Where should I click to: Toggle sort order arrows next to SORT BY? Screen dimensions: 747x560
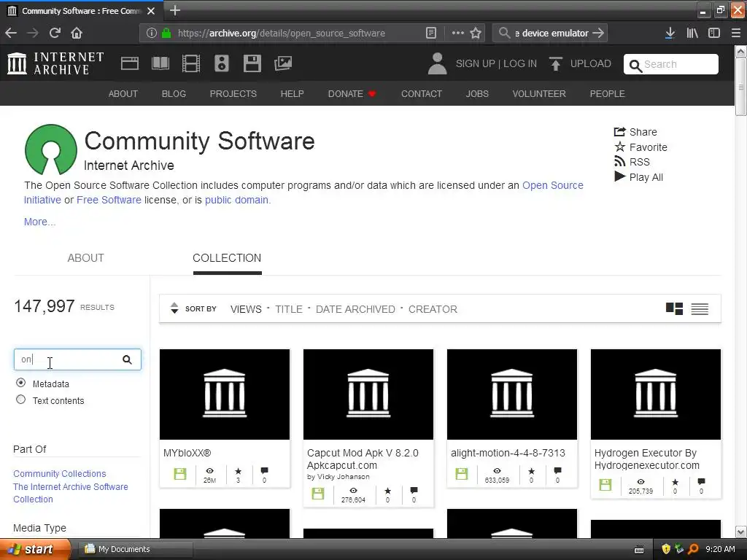[x=174, y=308]
